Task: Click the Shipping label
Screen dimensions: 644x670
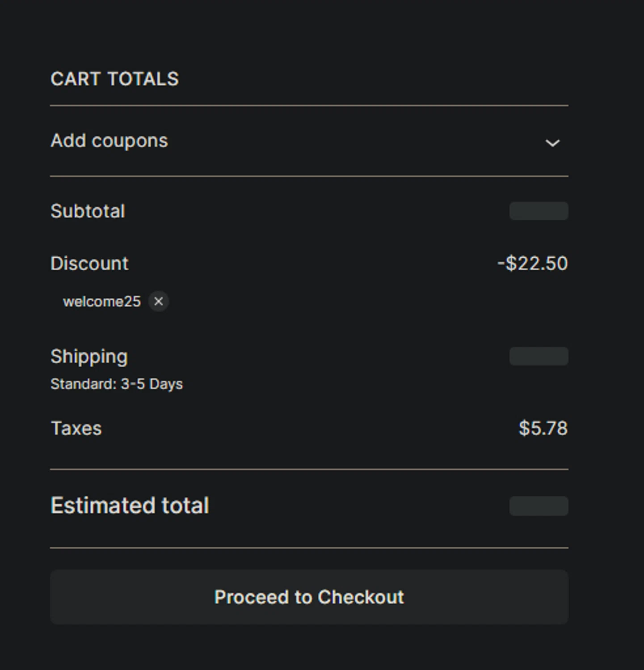Action: (x=89, y=357)
